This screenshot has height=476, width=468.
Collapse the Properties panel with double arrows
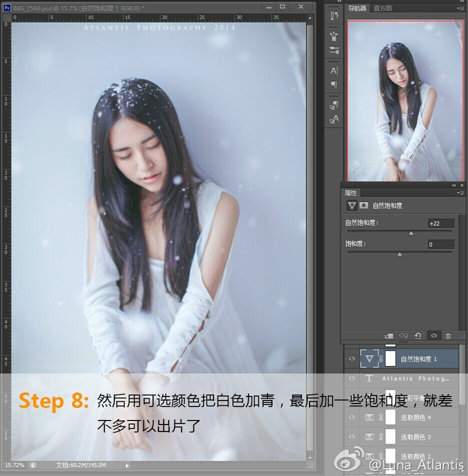(x=454, y=185)
